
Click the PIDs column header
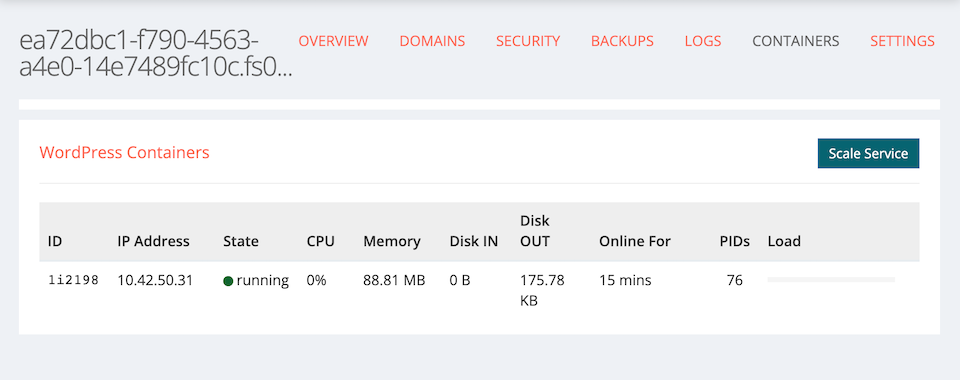(735, 241)
